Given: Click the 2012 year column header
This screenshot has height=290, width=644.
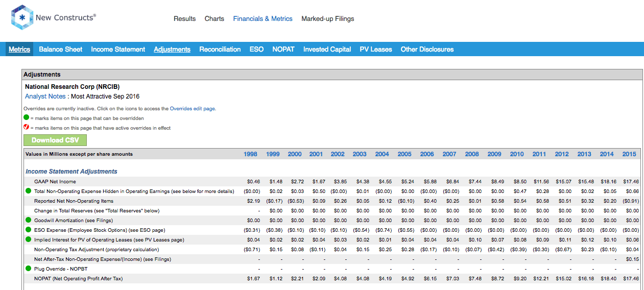Looking at the screenshot, I should 562,154.
